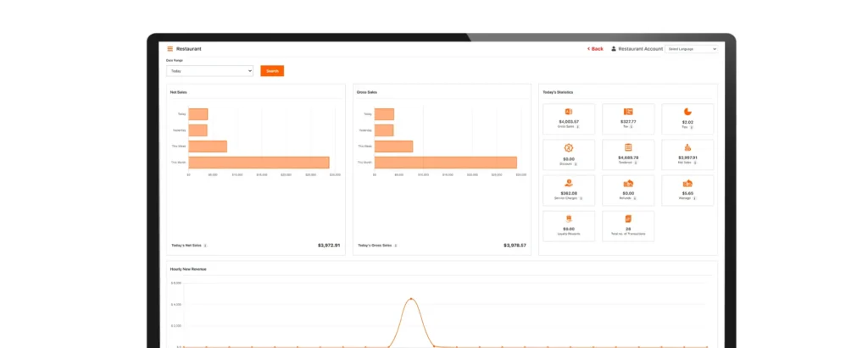Click the Discount badge icon
This screenshot has width=868, height=348.
(569, 147)
